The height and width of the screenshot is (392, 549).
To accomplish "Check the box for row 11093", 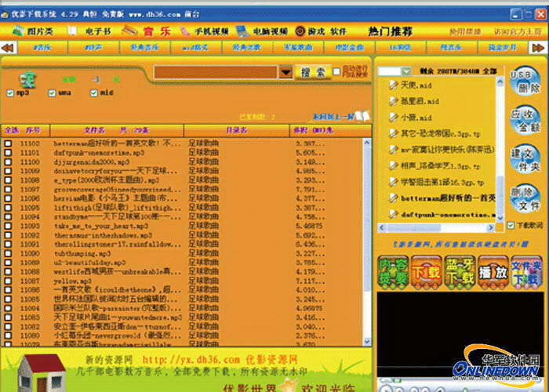I will (x=8, y=226).
